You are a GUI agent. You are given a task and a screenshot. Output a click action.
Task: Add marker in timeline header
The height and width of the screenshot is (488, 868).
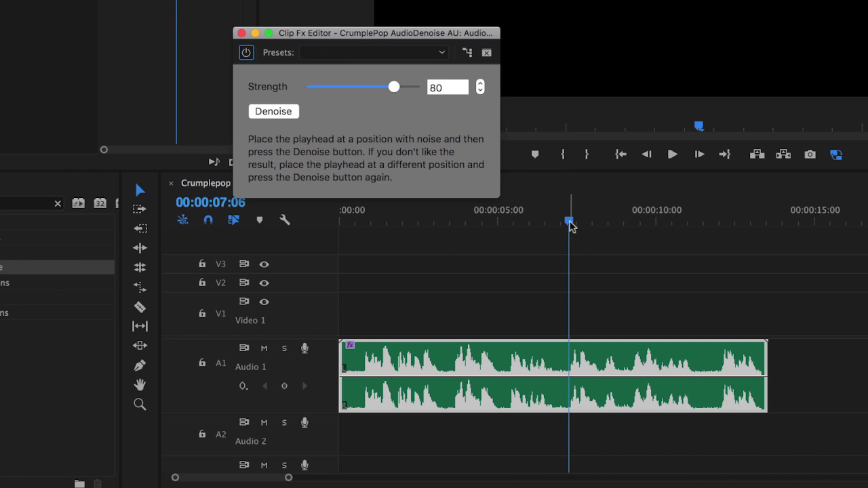coord(259,220)
